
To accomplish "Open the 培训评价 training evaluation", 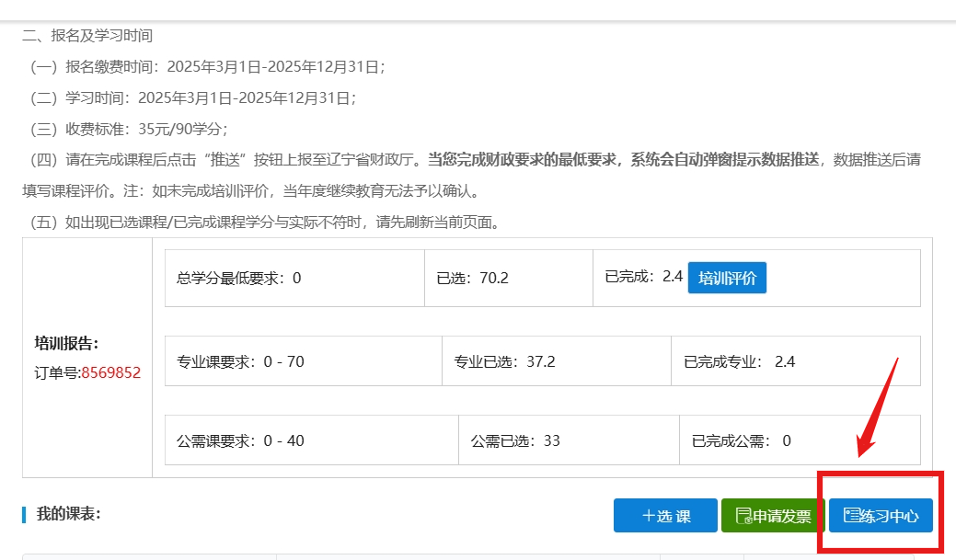I will [x=727, y=278].
